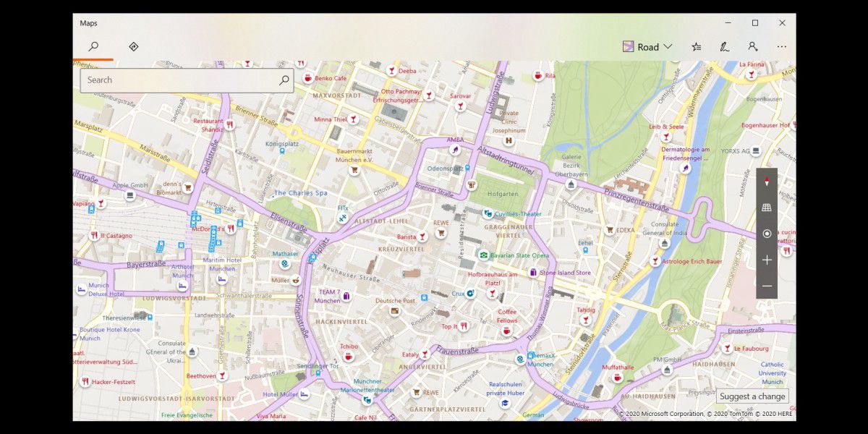Click the Stone Island Store shopping pin

pos(533,273)
